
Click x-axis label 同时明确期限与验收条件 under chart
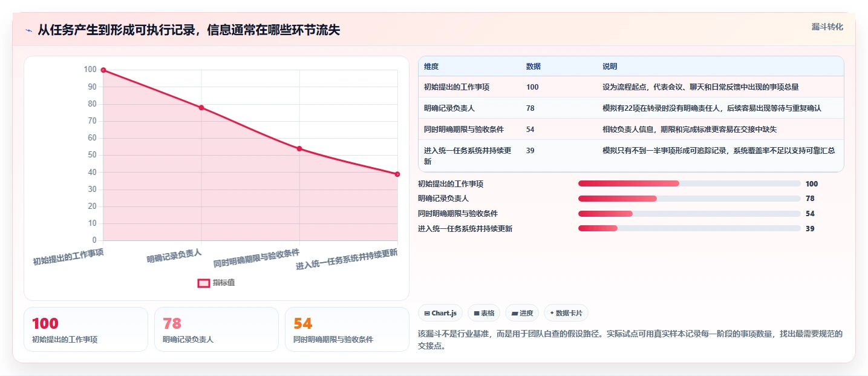click(256, 258)
